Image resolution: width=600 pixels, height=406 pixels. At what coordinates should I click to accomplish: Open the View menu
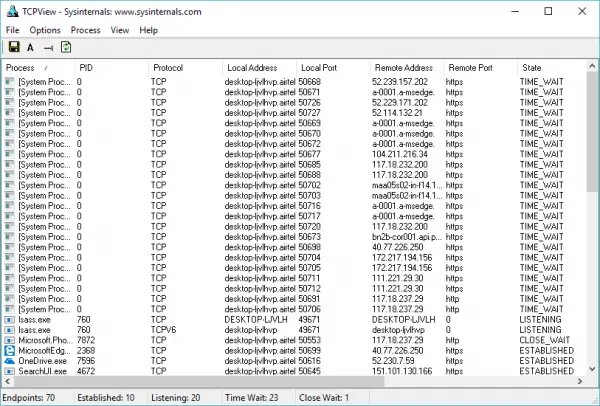(120, 30)
